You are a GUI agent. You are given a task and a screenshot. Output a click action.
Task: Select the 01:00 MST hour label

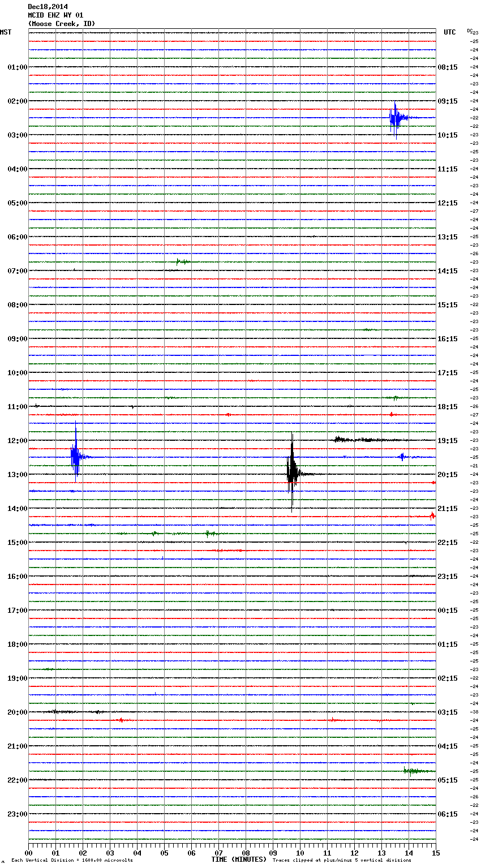[17, 67]
